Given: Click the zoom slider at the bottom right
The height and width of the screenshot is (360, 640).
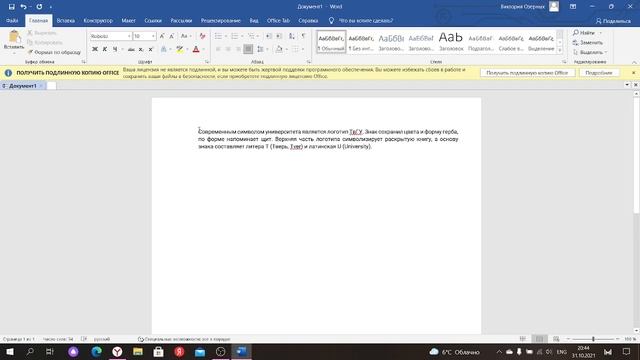Looking at the screenshot, I should pyautogui.click(x=593, y=339).
